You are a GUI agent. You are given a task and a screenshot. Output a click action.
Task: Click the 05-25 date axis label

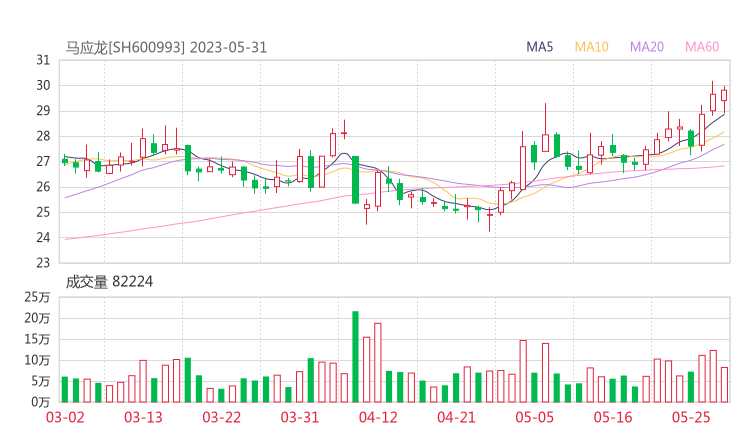point(691,417)
